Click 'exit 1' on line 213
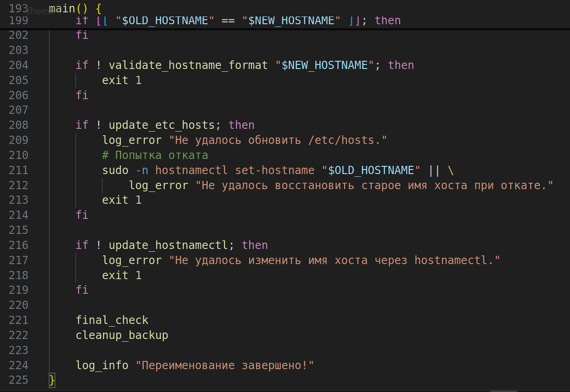Viewport: 570px width, 392px height. 122,200
